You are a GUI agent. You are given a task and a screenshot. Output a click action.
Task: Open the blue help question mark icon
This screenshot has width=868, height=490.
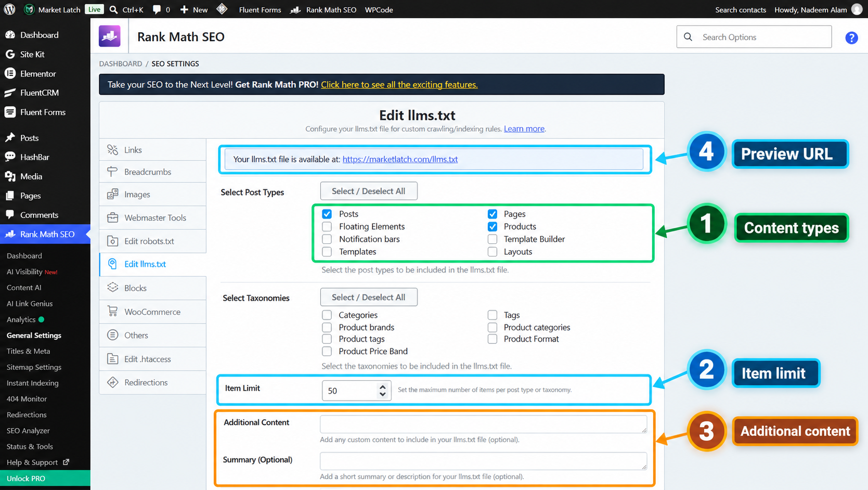click(851, 37)
